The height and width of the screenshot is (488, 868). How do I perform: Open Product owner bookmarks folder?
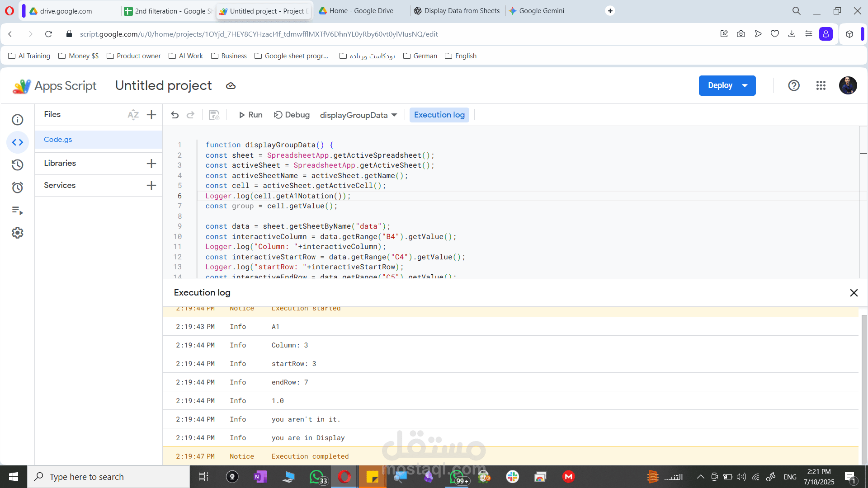pos(134,56)
